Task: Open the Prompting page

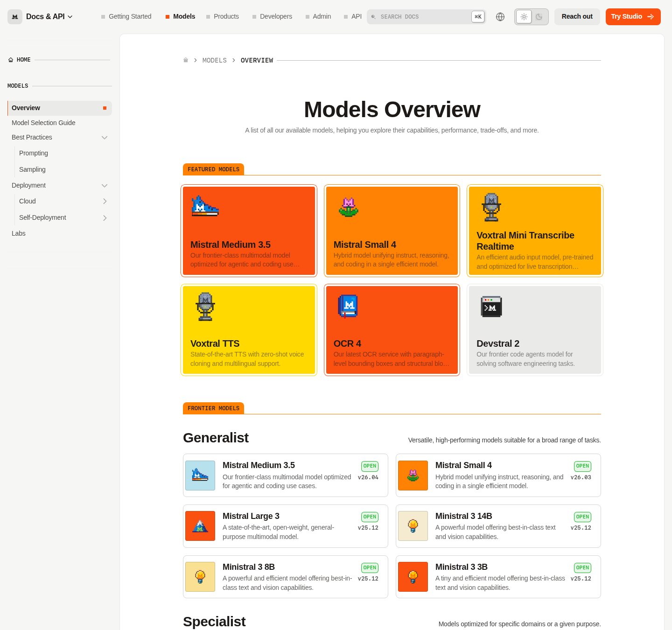Action: coord(34,153)
